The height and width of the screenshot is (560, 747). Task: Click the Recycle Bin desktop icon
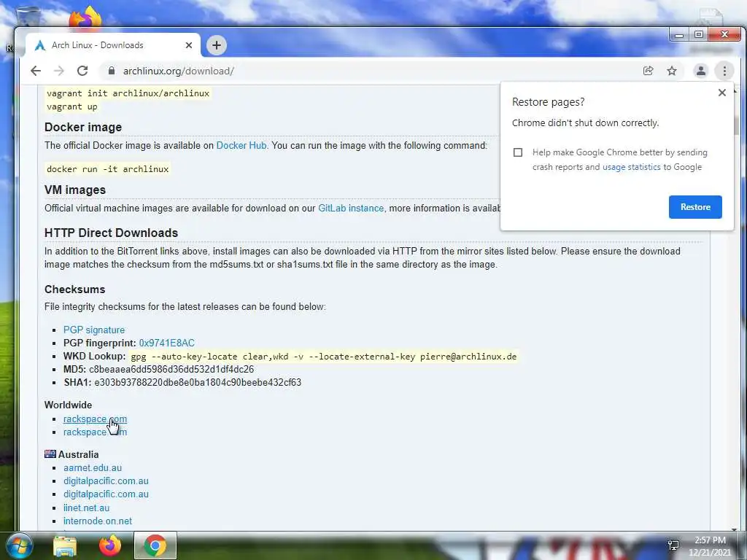tap(28, 16)
